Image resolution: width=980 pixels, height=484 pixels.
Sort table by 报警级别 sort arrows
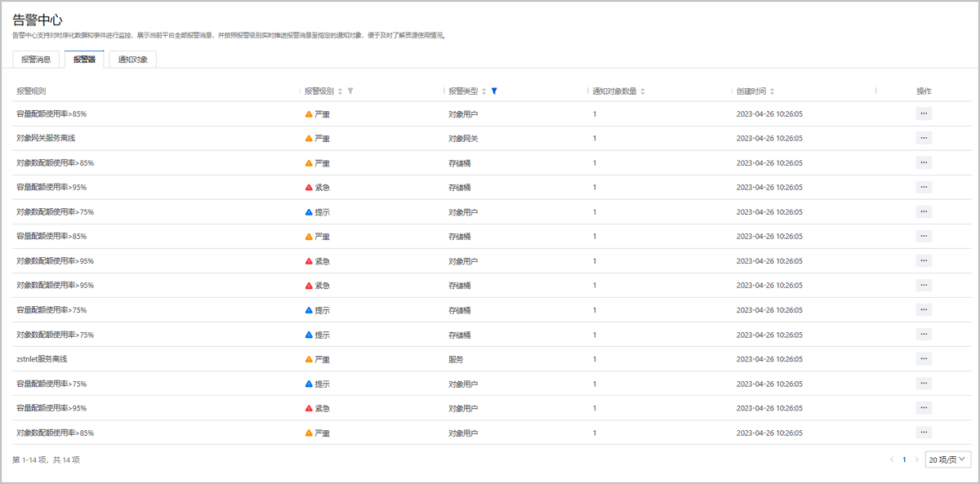[341, 91]
